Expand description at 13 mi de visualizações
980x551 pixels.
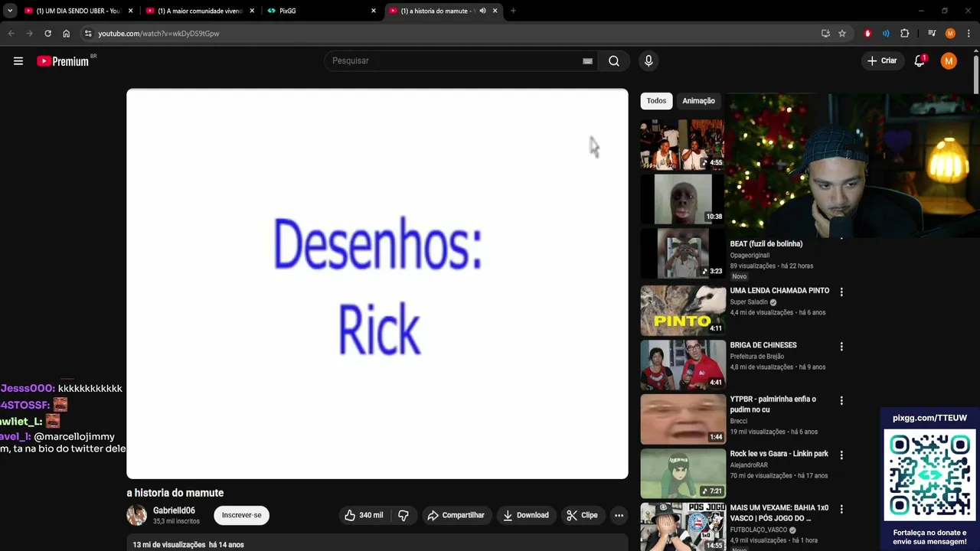(x=188, y=545)
